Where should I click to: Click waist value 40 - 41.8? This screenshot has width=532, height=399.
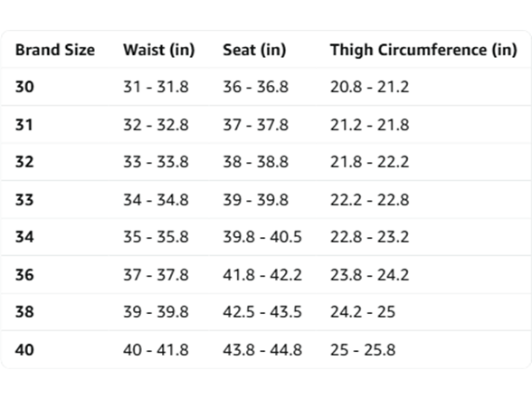[156, 350]
